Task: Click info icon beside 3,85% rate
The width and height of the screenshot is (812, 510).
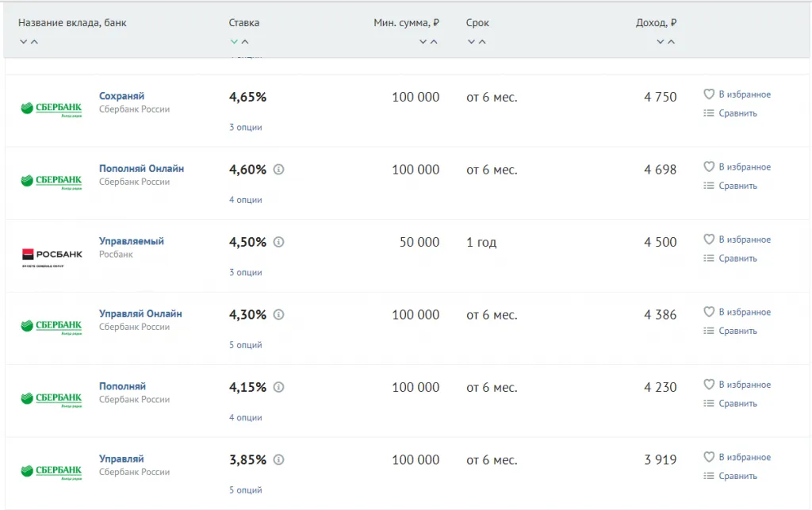Action: (278, 460)
